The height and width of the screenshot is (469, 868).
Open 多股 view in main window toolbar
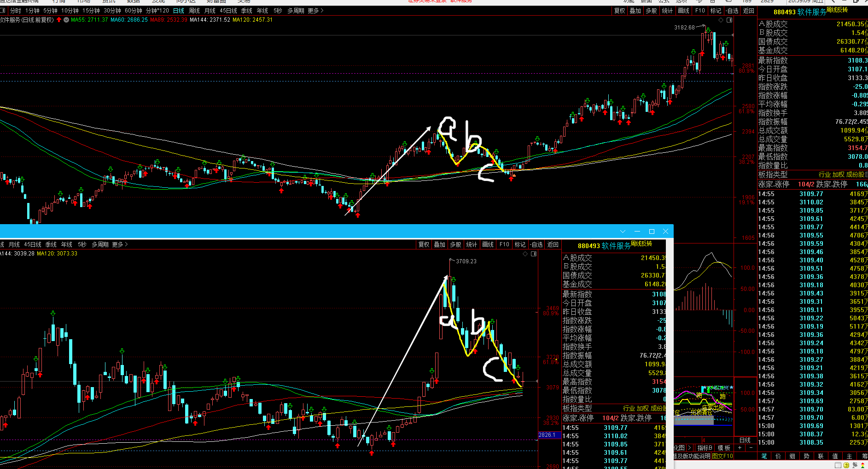[651, 11]
